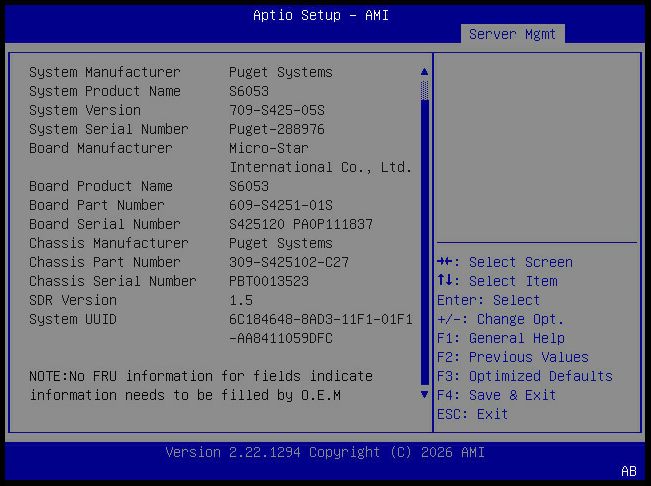
Task: Click the Board Product Name label
Action: 101,186
